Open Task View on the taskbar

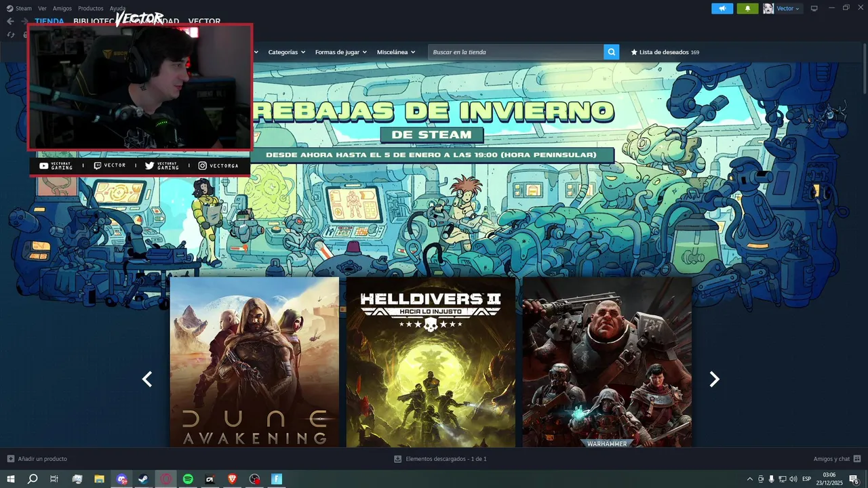[x=54, y=479]
